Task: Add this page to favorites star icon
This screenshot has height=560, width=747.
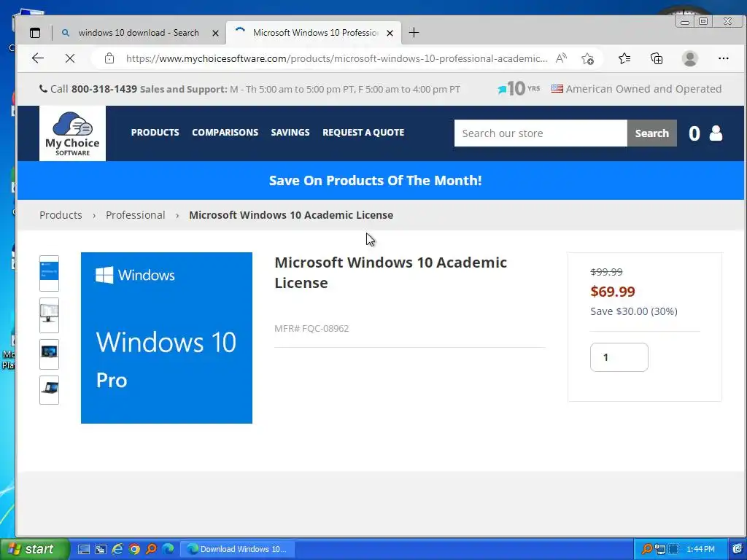Action: pos(587,58)
